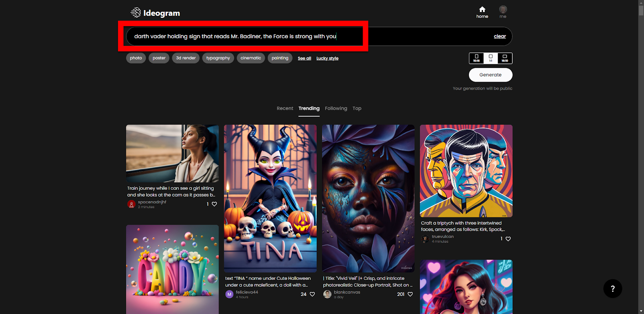Image resolution: width=644 pixels, height=314 pixels.
Task: Toggle the painting style tag
Action: tap(280, 58)
